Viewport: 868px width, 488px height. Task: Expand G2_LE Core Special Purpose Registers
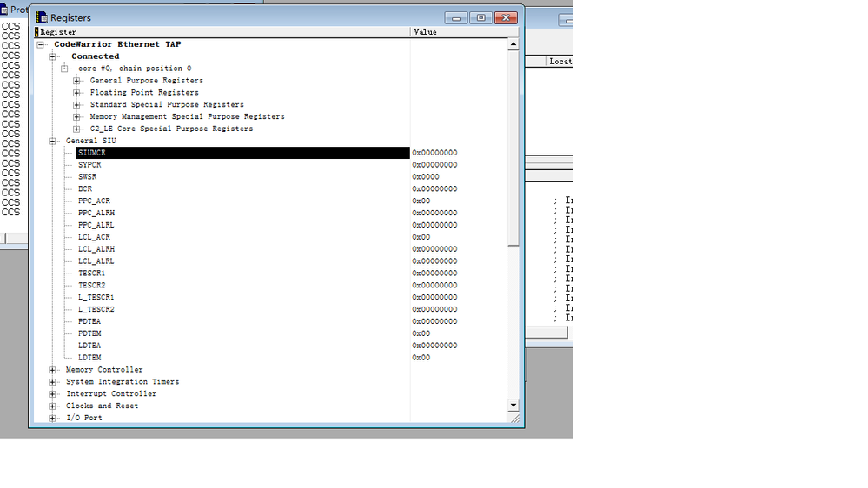tap(77, 129)
